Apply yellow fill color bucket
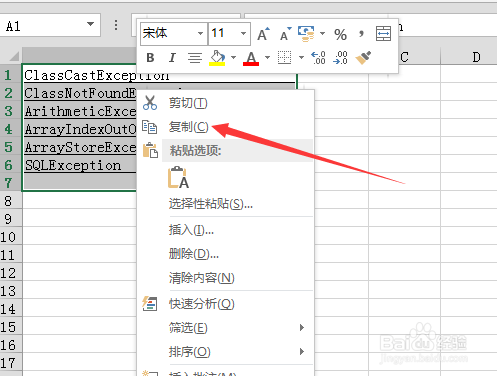This screenshot has height=376, width=497. click(217, 58)
